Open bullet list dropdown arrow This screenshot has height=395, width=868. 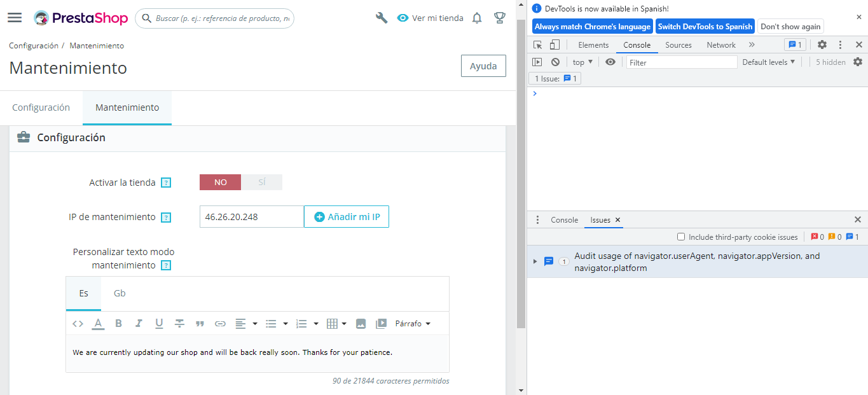(x=286, y=324)
